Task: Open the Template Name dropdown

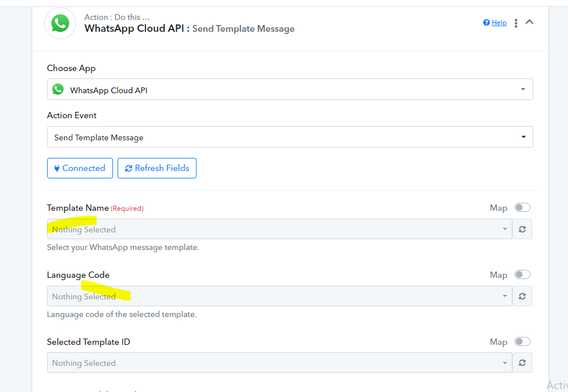Action: coord(279,229)
